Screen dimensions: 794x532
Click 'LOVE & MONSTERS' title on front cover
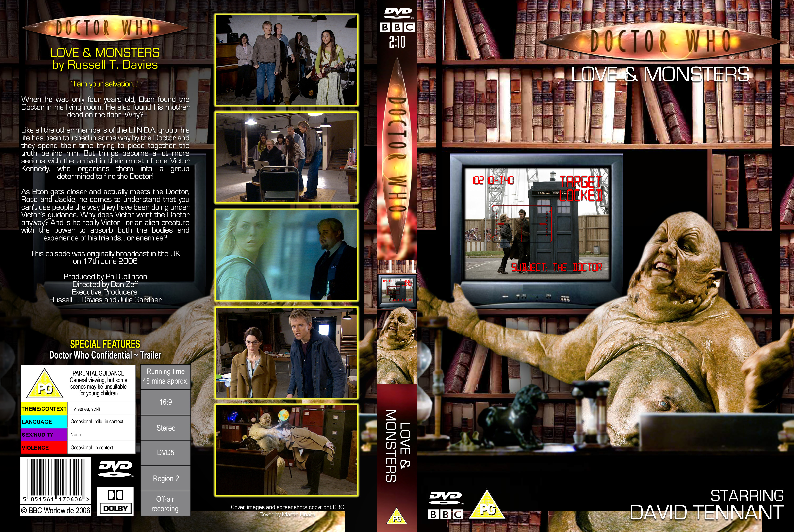click(660, 74)
